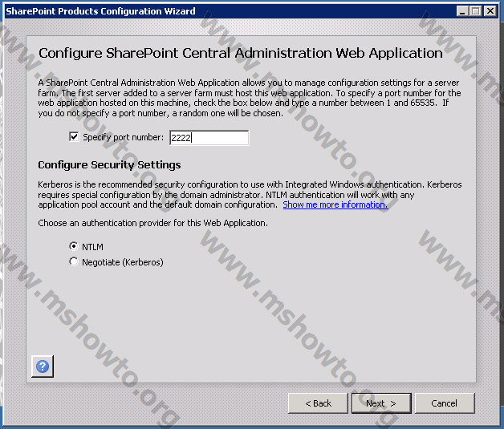Screen dimensions: 504x429
Task: Go back with the Back button
Action: pos(318,403)
